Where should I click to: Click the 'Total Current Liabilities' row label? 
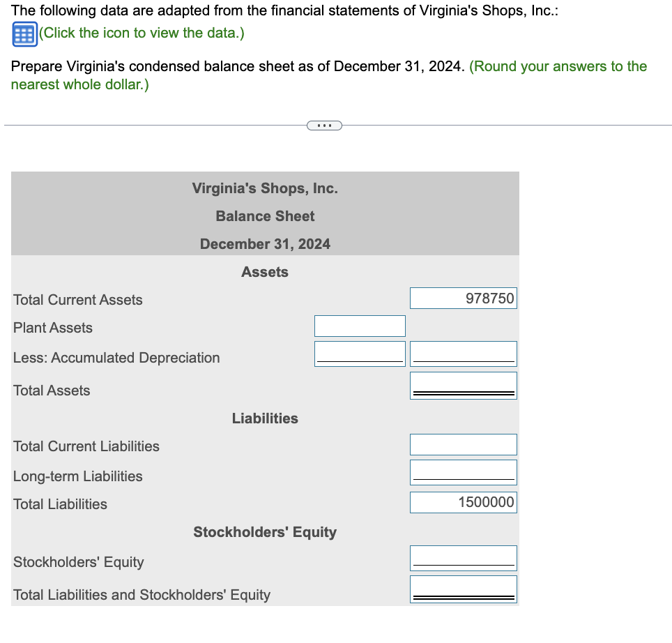pyautogui.click(x=86, y=446)
